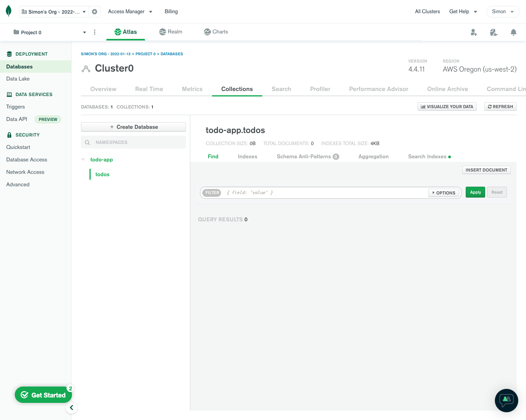Viewport: 526px width, 420px height.
Task: Open the Overview cluster tab
Action: [x=103, y=89]
